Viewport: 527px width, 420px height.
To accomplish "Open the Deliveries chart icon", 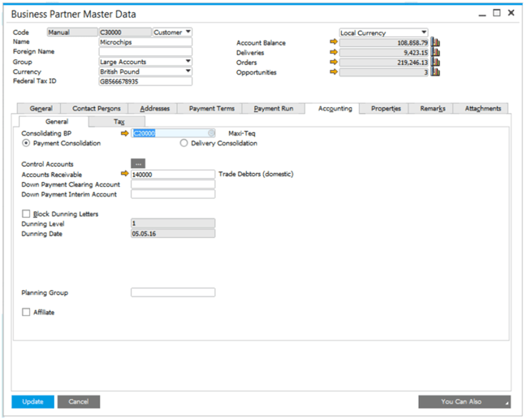I will point(435,53).
